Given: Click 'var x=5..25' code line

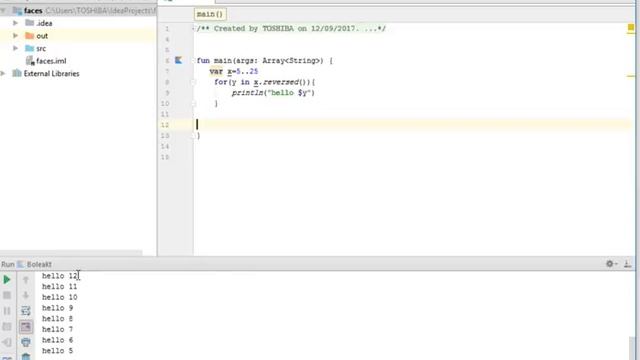Looking at the screenshot, I should [x=233, y=71].
